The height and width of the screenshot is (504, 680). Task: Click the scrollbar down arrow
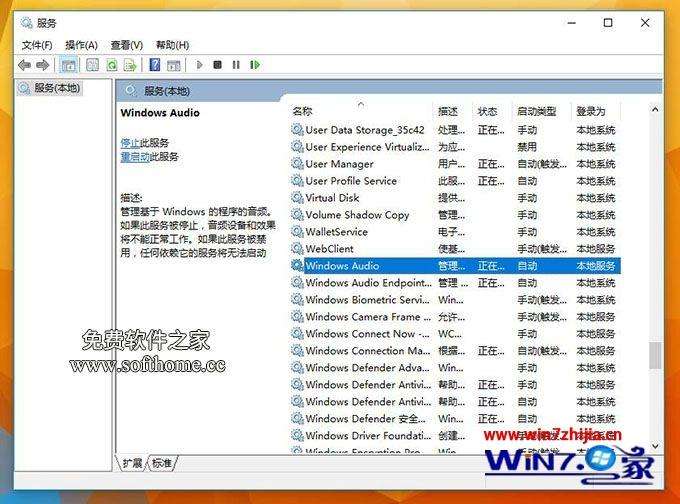click(655, 446)
